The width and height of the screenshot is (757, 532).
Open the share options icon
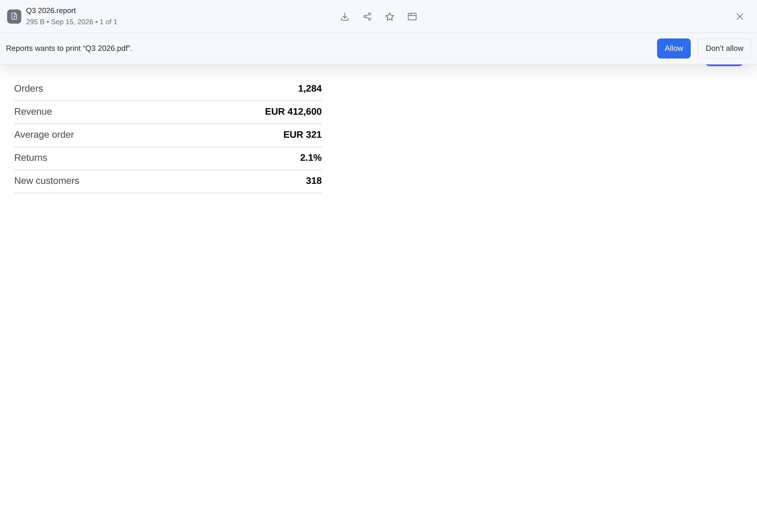click(367, 17)
